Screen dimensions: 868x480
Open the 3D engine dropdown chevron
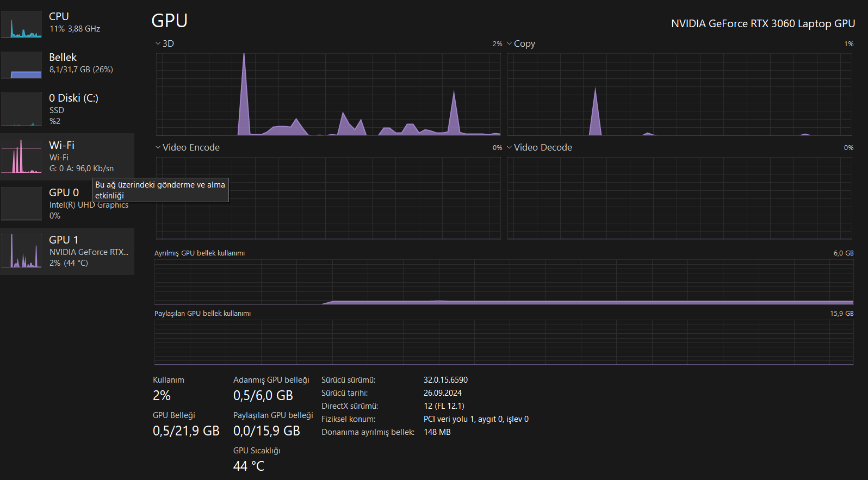click(x=158, y=43)
